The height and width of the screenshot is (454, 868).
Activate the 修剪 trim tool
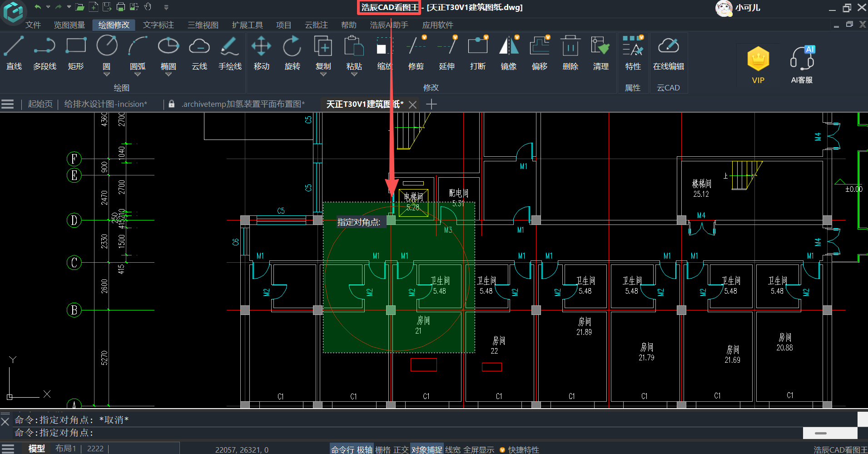pos(416,53)
